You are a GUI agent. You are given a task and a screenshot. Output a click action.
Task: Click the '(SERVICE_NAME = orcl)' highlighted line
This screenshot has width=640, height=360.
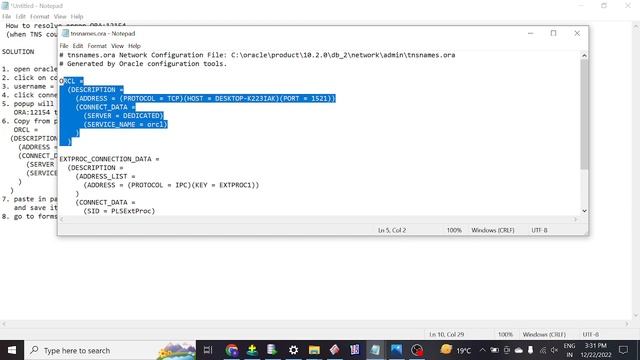[x=125, y=124]
